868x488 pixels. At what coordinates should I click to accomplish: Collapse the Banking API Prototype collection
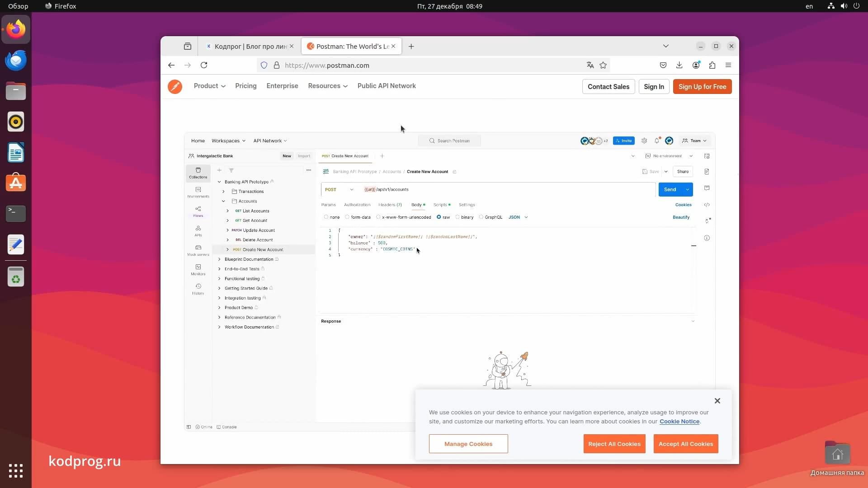coord(219,182)
